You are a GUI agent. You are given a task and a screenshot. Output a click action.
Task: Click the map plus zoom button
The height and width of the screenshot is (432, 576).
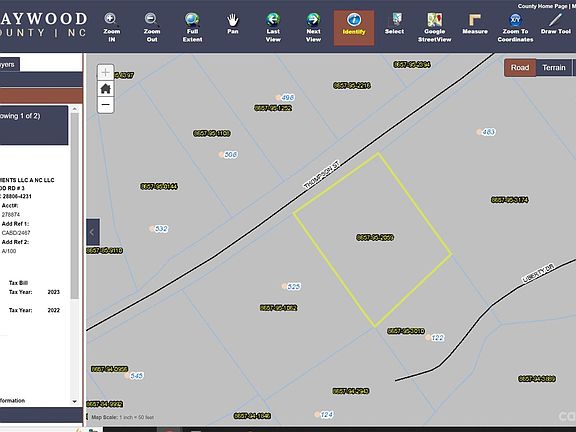105,72
